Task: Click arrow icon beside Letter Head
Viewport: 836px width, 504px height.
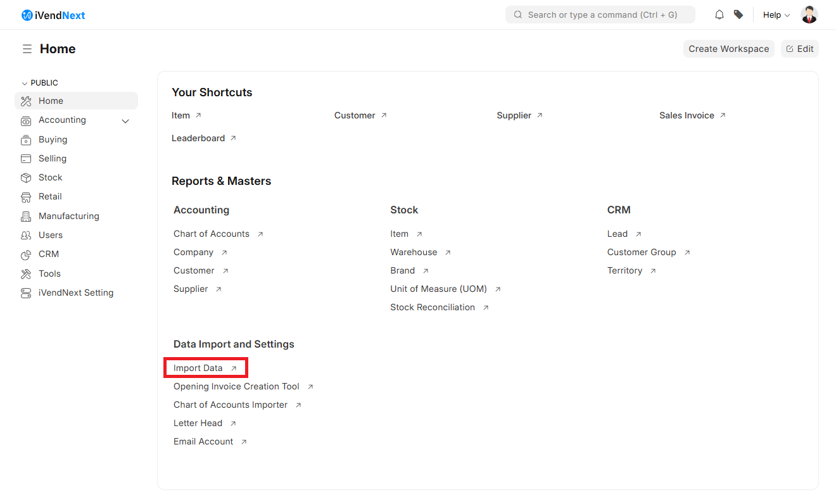Action: click(x=233, y=423)
